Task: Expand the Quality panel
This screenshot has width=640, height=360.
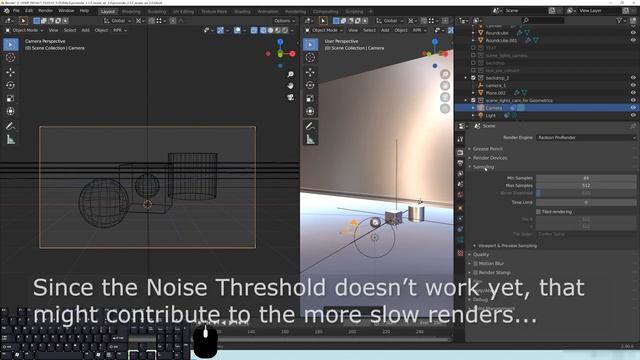Action: pyautogui.click(x=480, y=255)
